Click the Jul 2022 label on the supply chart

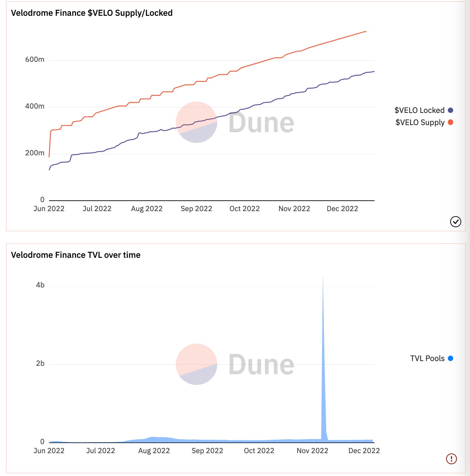point(97,209)
